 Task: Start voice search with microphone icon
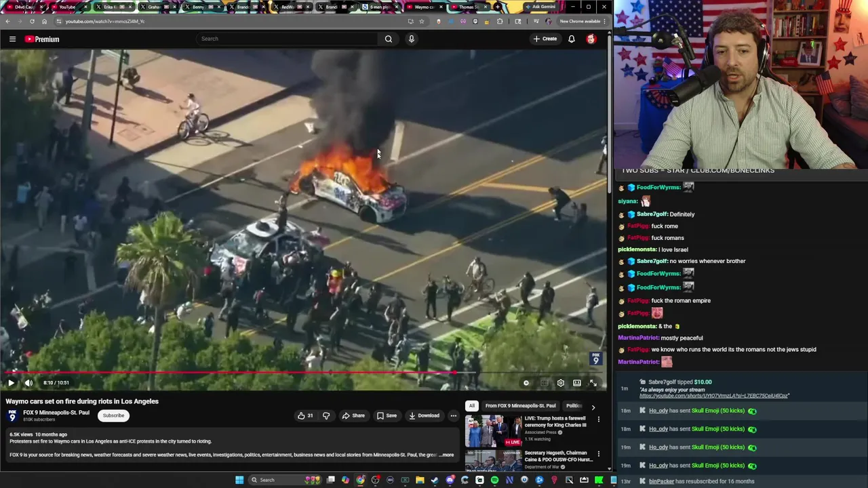point(411,39)
